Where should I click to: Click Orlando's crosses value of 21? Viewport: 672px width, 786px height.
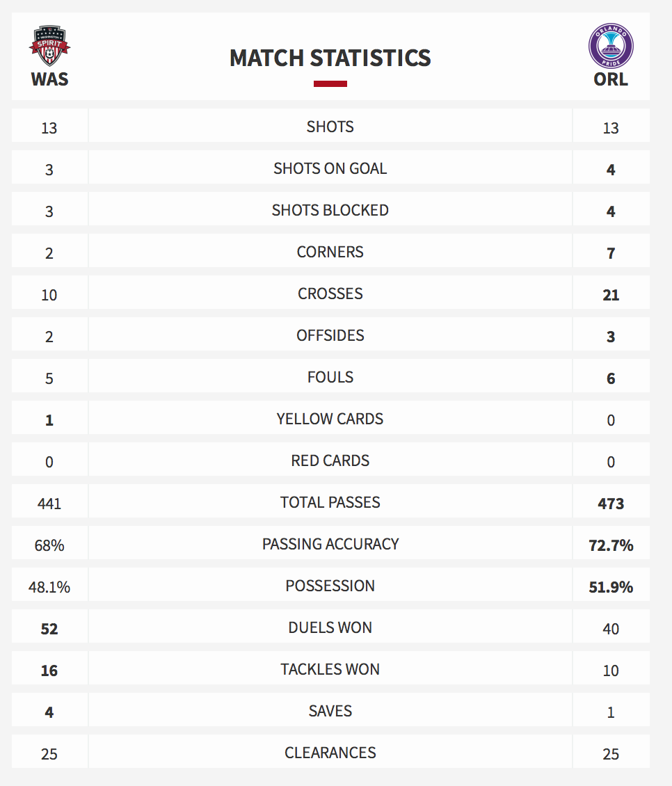pos(611,295)
